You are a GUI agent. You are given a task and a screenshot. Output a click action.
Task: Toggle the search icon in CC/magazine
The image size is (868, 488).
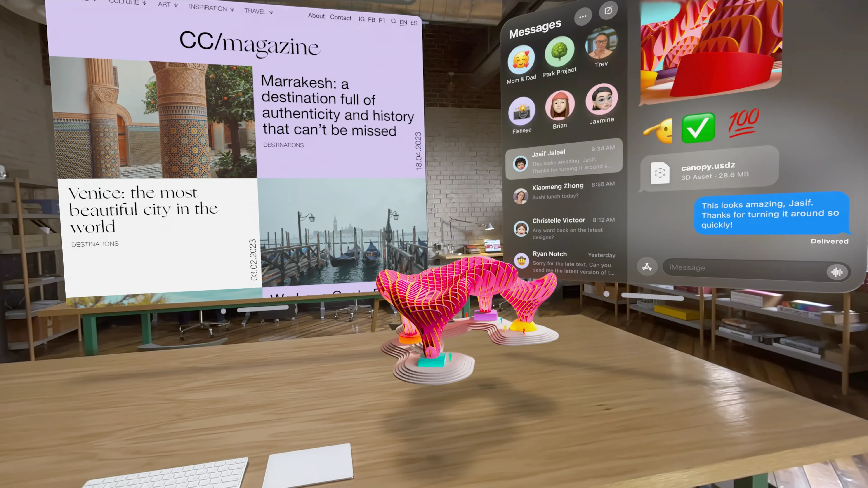click(394, 20)
